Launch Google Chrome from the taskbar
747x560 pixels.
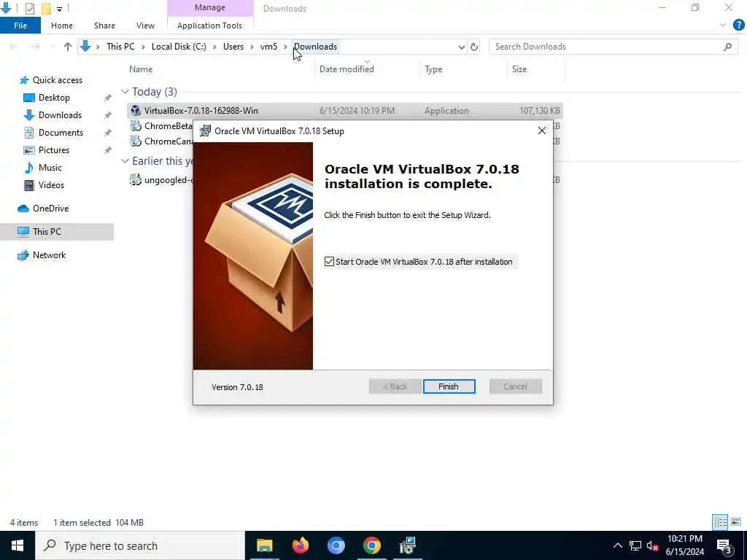tap(371, 545)
